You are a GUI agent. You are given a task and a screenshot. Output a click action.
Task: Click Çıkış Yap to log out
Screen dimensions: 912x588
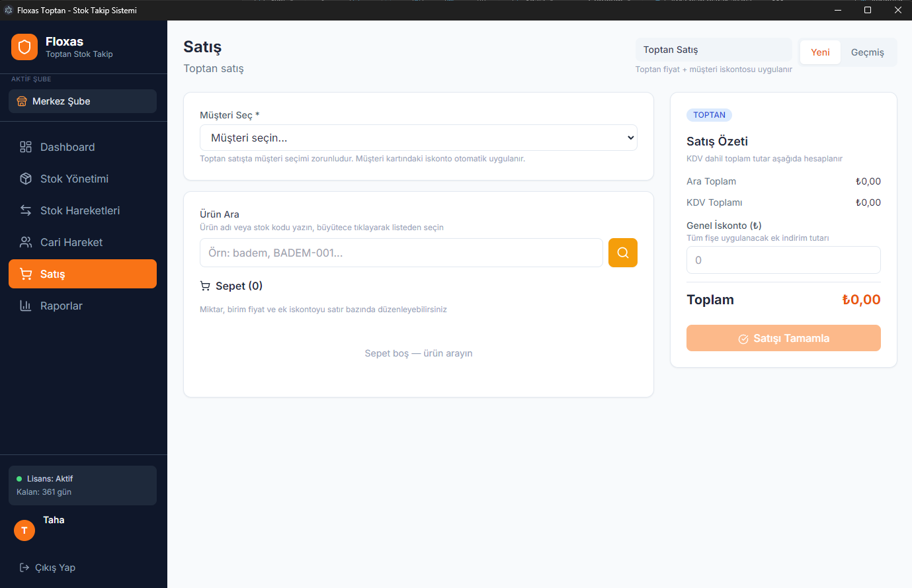pyautogui.click(x=48, y=567)
